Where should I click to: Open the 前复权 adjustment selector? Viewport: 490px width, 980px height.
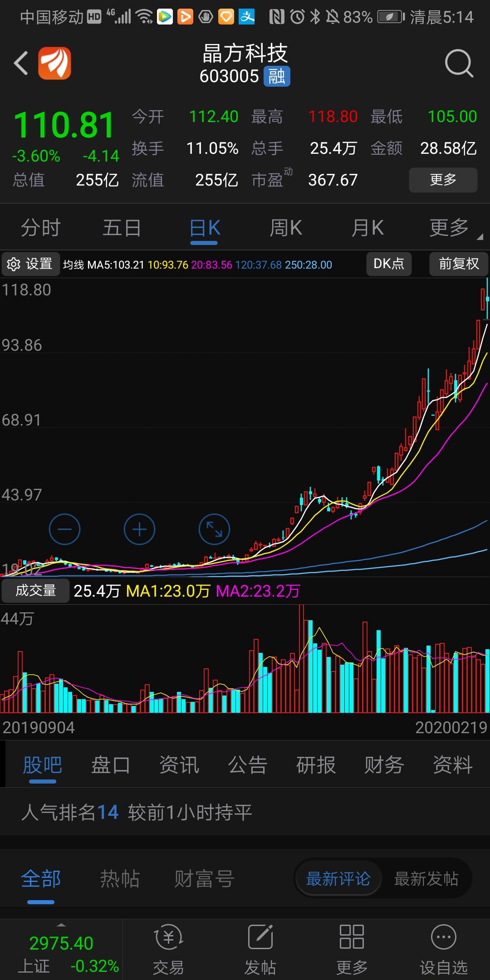[x=459, y=264]
